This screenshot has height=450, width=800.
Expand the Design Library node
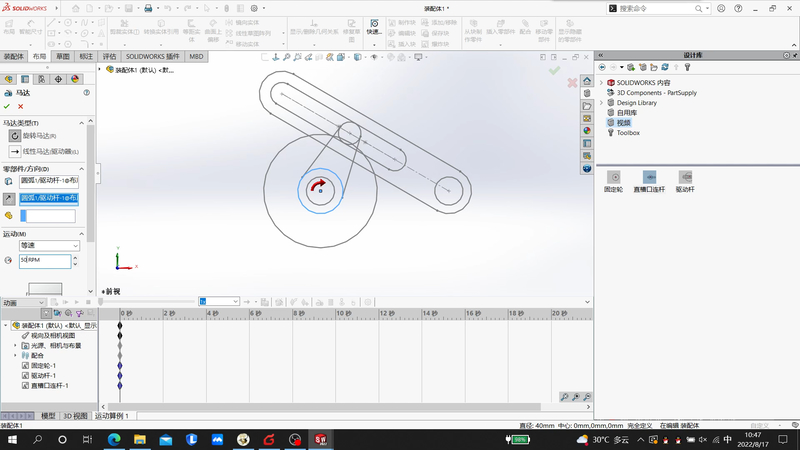[601, 103]
